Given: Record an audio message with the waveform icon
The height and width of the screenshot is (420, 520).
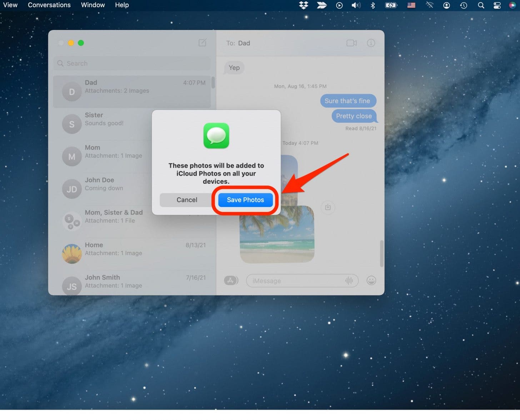Looking at the screenshot, I should point(349,281).
